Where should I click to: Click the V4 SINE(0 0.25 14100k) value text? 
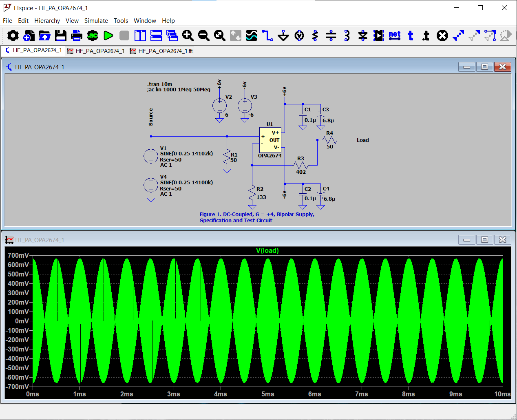tap(186, 183)
